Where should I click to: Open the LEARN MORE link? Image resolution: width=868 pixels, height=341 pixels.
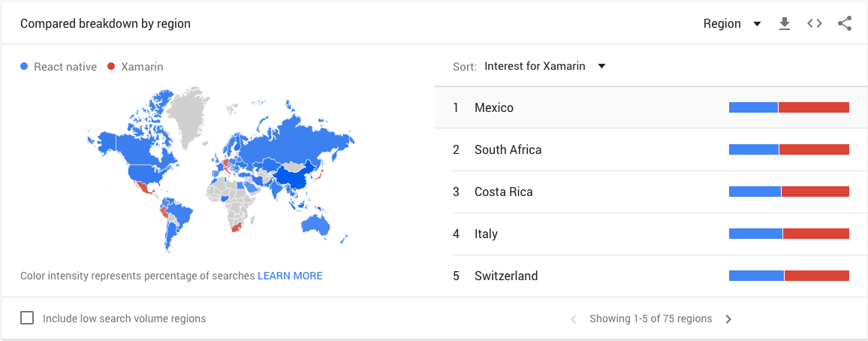pyautogui.click(x=290, y=276)
